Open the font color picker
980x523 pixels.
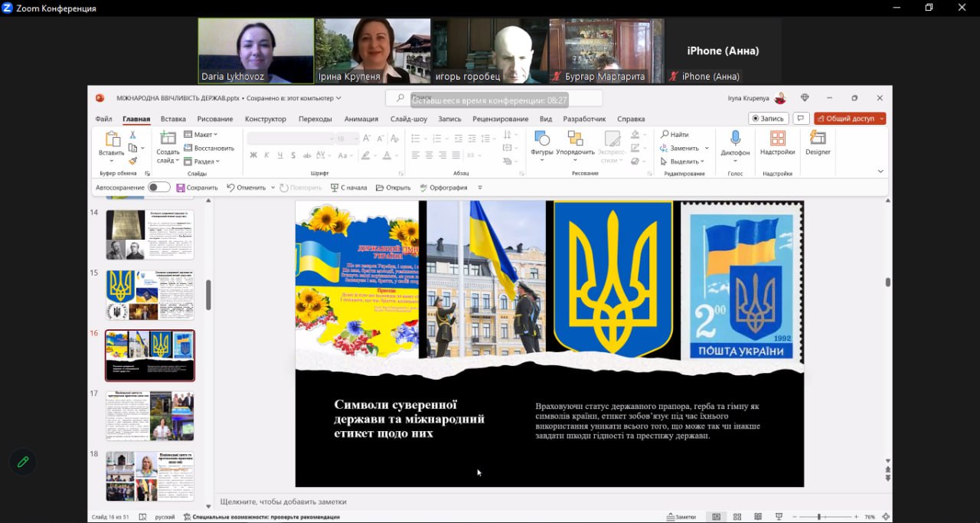(389, 155)
